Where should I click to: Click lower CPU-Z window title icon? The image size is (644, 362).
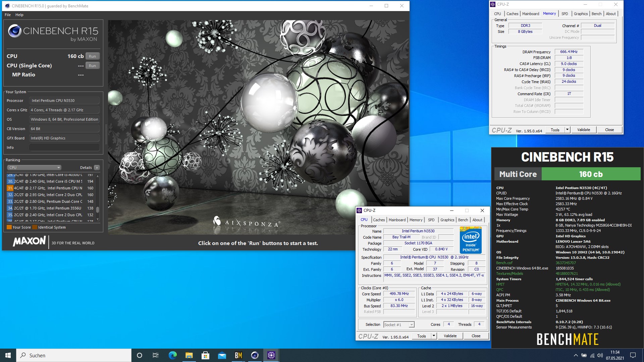(359, 210)
